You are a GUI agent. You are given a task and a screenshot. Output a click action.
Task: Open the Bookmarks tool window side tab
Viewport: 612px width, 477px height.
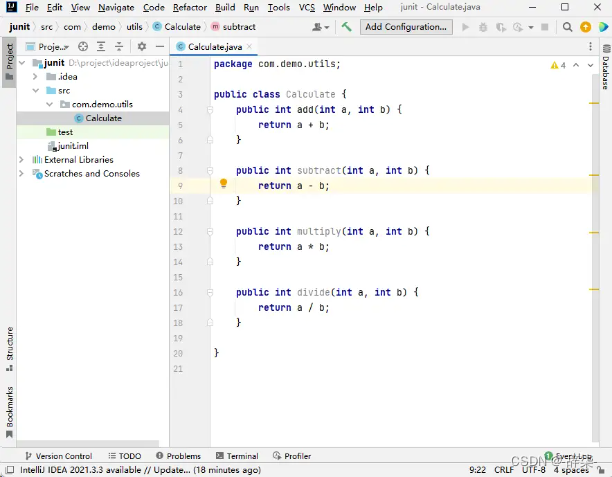click(x=9, y=412)
